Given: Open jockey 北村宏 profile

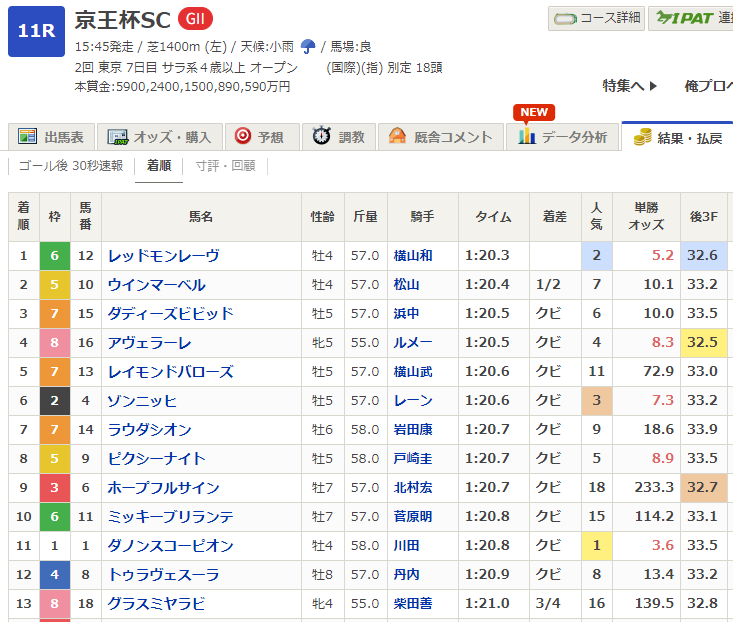Looking at the screenshot, I should [x=413, y=487].
